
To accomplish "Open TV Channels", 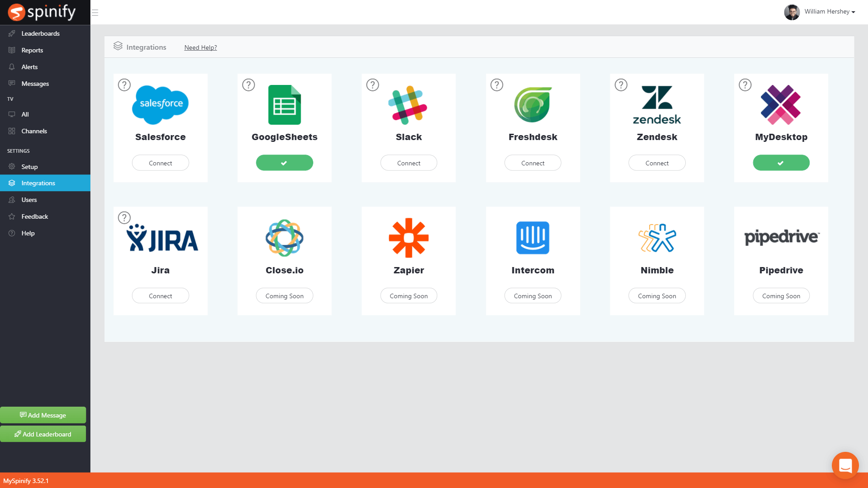I will tap(45, 131).
